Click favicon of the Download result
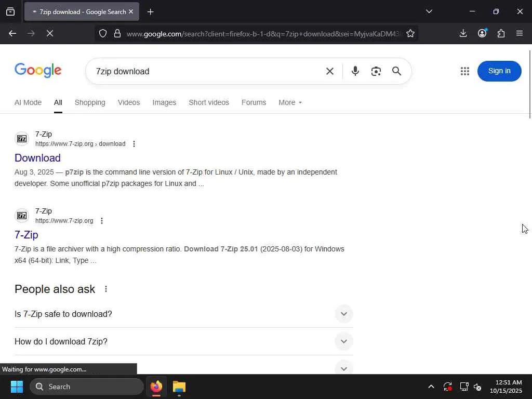The width and height of the screenshot is (532, 399). [22, 139]
